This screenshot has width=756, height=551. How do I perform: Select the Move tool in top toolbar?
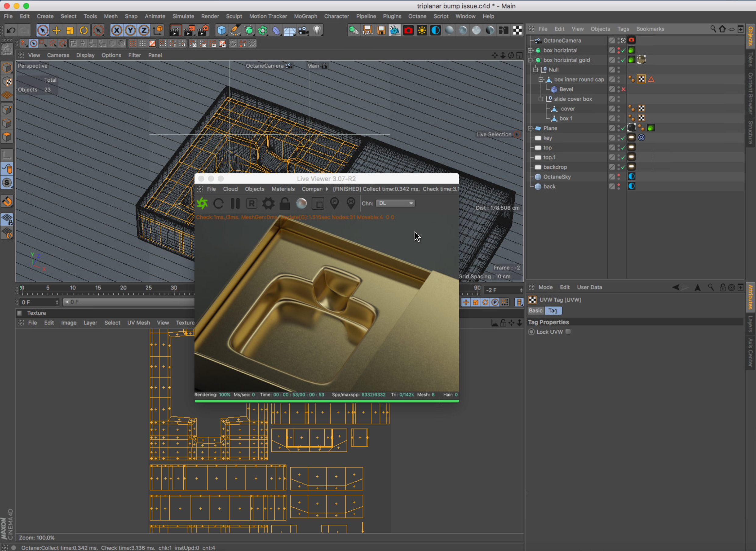[x=56, y=31]
